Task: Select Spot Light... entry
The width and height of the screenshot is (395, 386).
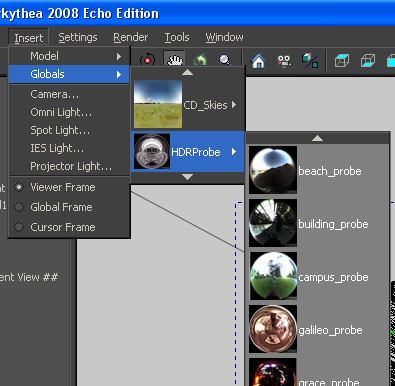Action: click(69, 130)
